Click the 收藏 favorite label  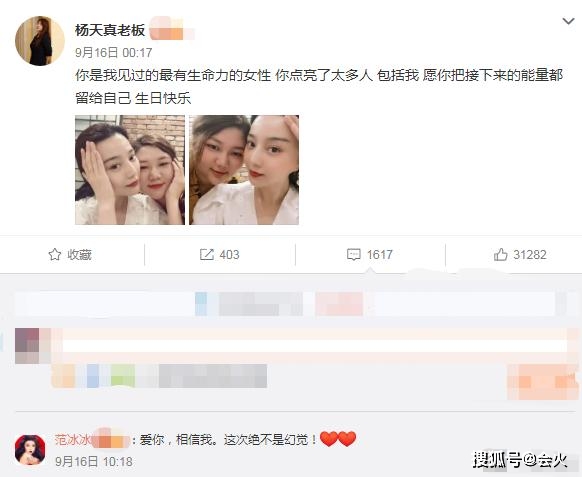[x=79, y=255]
